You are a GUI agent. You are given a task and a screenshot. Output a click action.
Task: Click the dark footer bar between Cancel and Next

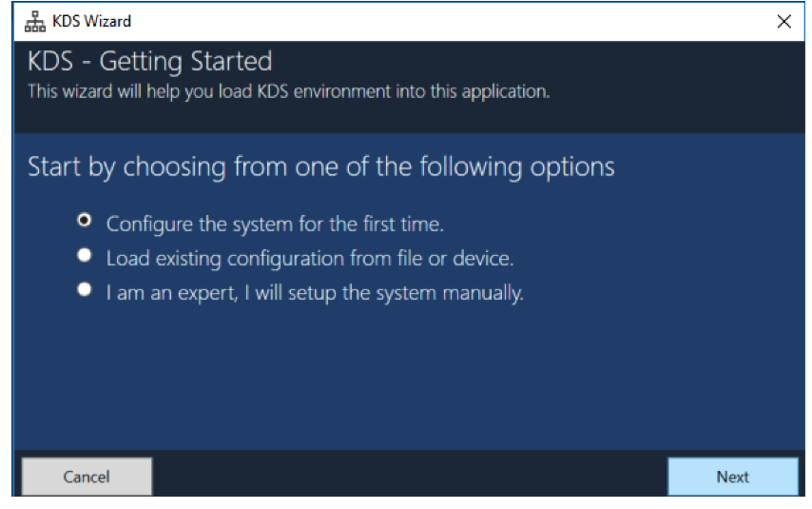[409, 477]
